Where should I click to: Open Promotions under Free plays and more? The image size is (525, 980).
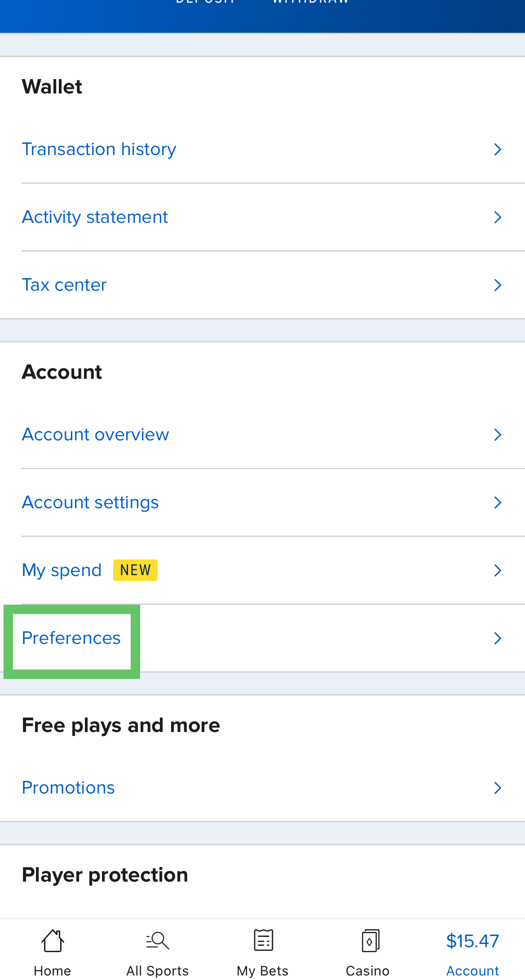click(68, 787)
